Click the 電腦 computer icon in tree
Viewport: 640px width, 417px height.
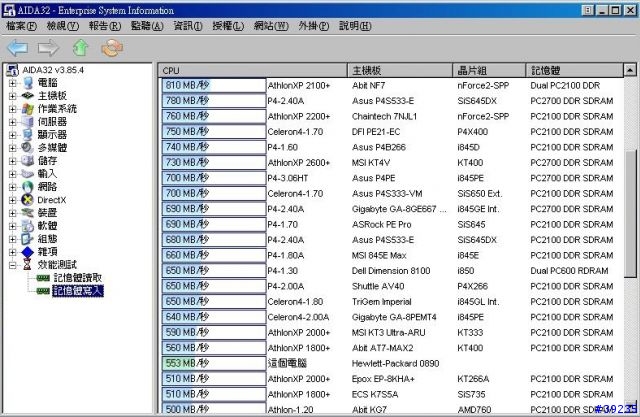(x=28, y=83)
